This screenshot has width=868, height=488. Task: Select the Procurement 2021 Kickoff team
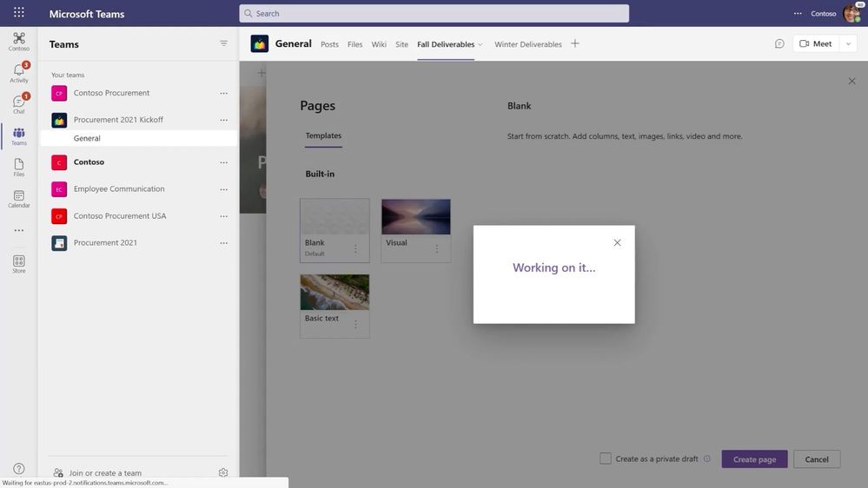[118, 120]
